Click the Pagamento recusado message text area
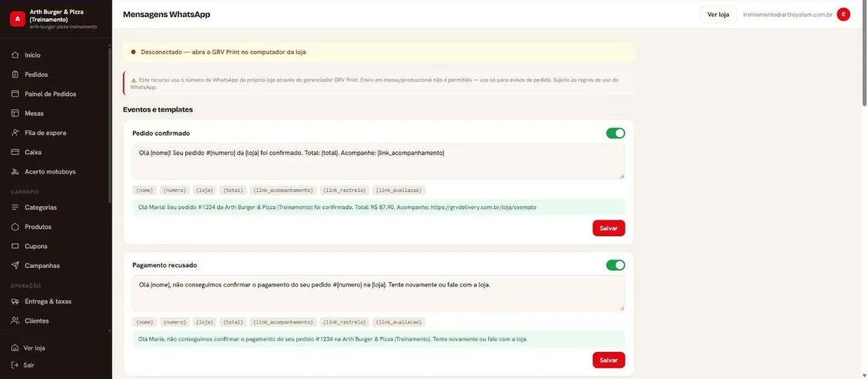This screenshot has width=868, height=379. [378, 294]
